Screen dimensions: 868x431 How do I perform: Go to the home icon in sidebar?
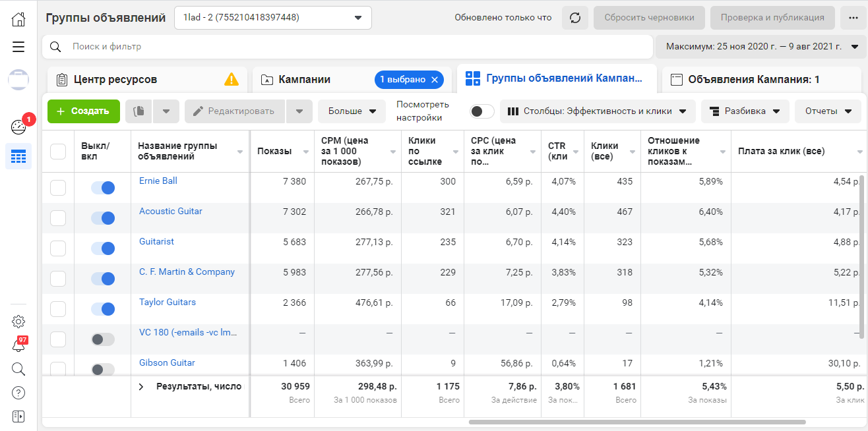pyautogui.click(x=18, y=18)
